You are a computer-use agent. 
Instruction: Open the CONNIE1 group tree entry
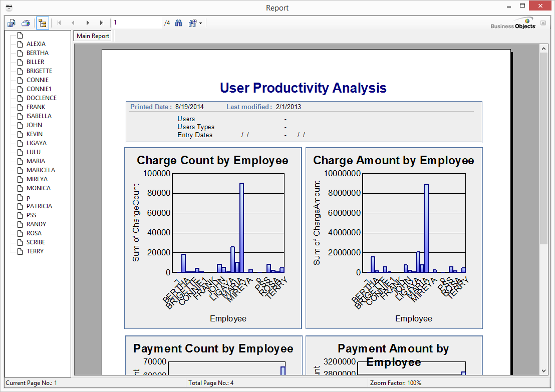tap(39, 89)
